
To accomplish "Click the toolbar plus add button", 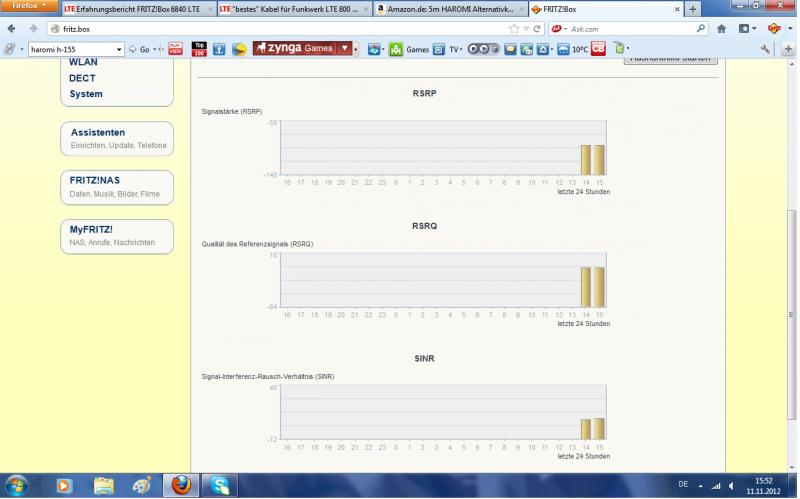I will 788,49.
